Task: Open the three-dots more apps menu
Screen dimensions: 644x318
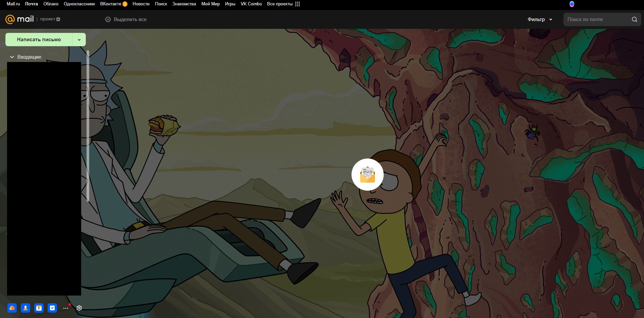Action: point(66,308)
